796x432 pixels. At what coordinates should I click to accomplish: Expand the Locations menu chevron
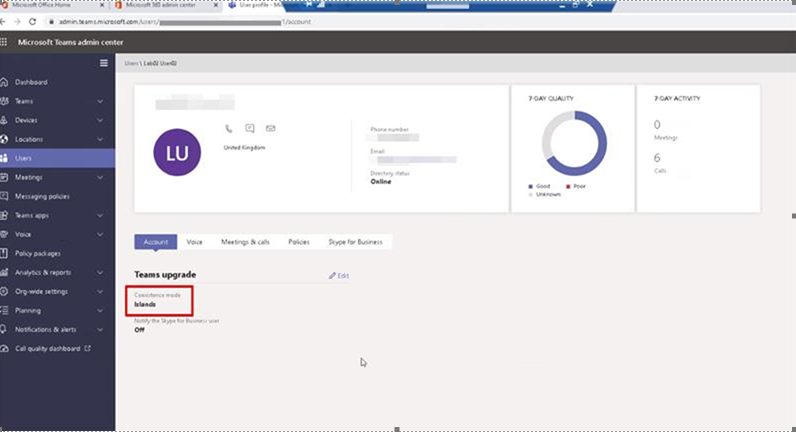(100, 140)
